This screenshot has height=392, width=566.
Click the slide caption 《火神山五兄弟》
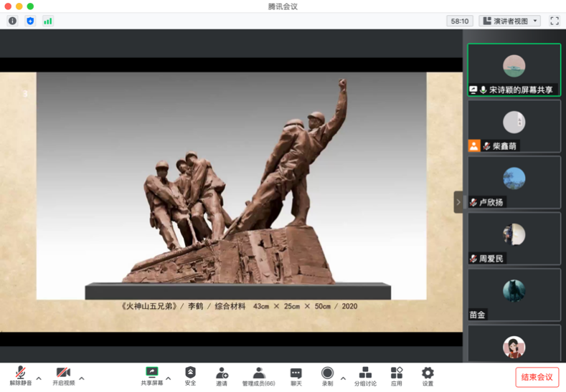[148, 306]
